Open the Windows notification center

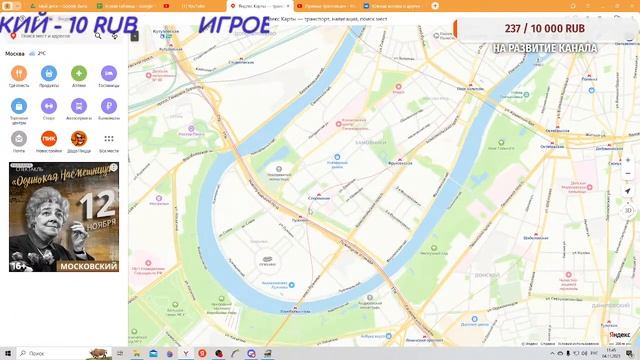(x=629, y=353)
